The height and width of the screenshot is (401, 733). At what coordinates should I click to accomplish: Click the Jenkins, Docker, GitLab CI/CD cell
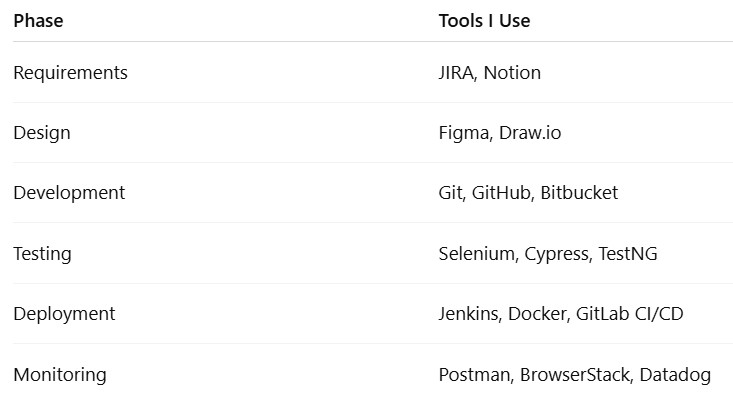[561, 314]
